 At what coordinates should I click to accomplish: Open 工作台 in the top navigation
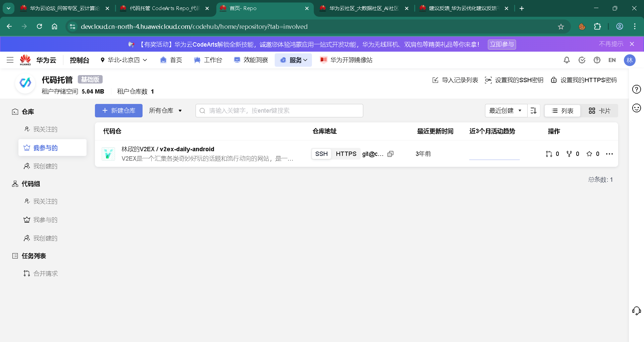(x=208, y=60)
